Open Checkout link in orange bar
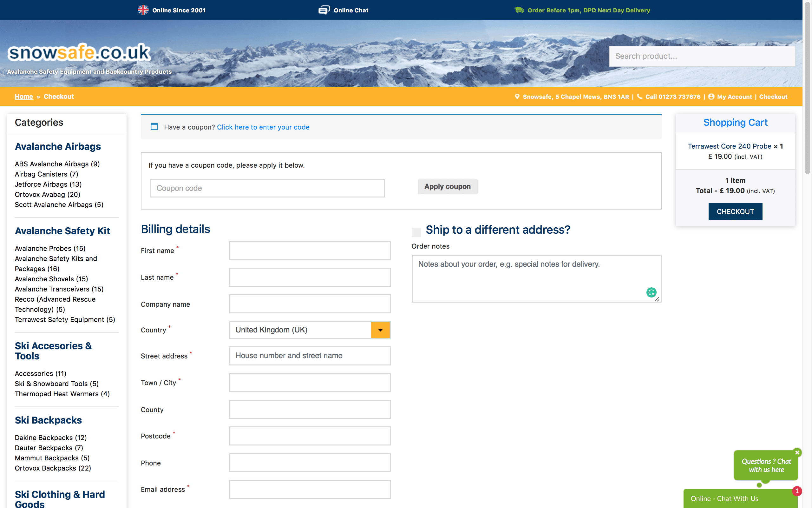The height and width of the screenshot is (508, 812). (x=773, y=97)
